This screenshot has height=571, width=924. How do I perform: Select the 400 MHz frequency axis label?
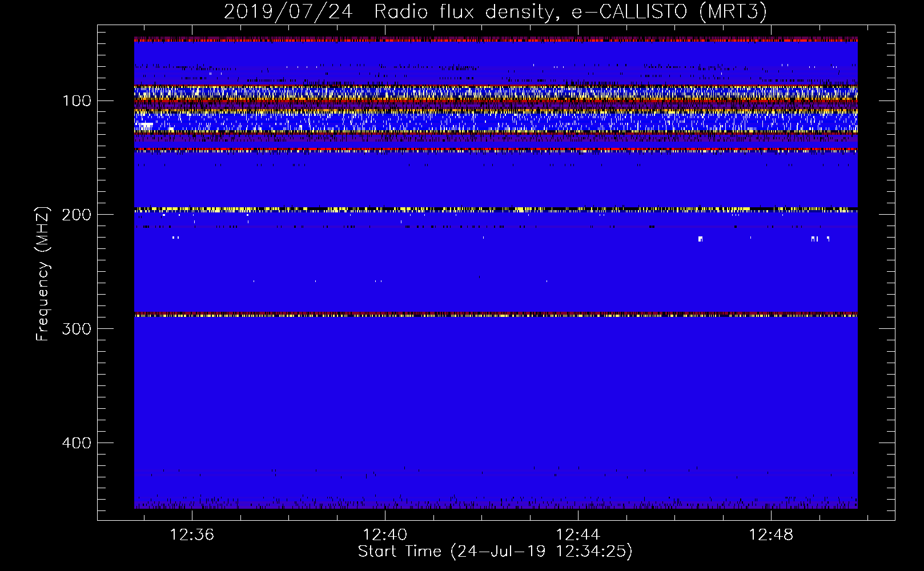(77, 443)
